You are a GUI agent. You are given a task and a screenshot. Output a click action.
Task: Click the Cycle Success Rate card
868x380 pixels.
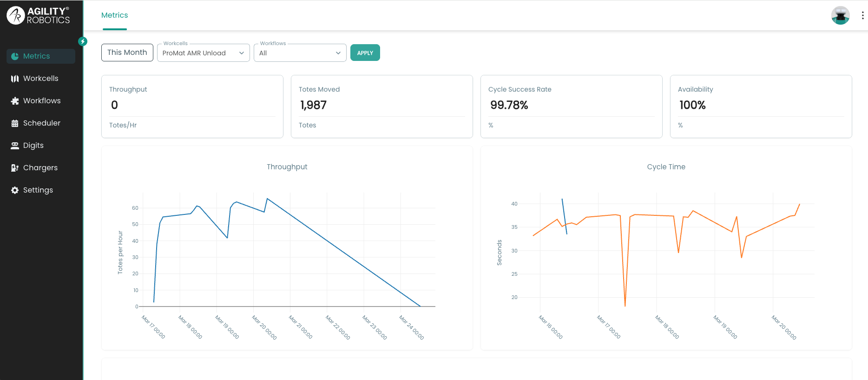tap(571, 107)
